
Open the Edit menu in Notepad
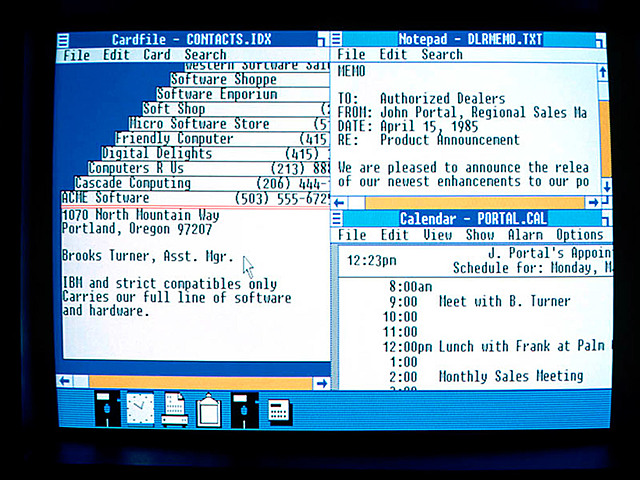pyautogui.click(x=393, y=54)
